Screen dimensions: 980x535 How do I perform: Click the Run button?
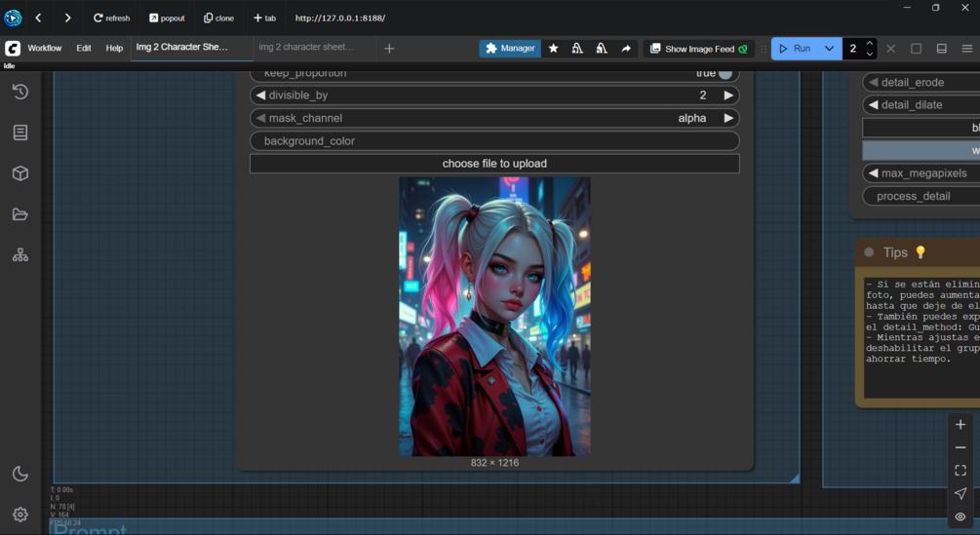pos(795,48)
